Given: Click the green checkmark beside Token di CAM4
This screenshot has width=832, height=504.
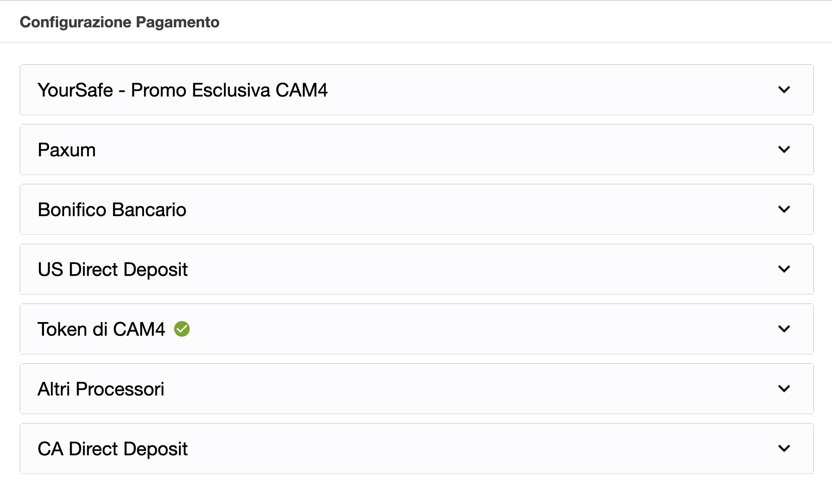Looking at the screenshot, I should 182,329.
